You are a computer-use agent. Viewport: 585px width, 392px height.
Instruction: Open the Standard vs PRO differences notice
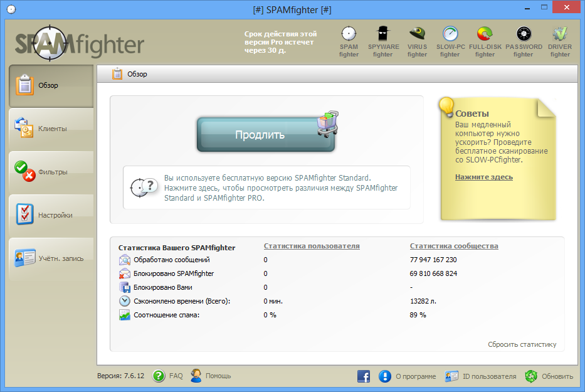pyautogui.click(x=266, y=188)
